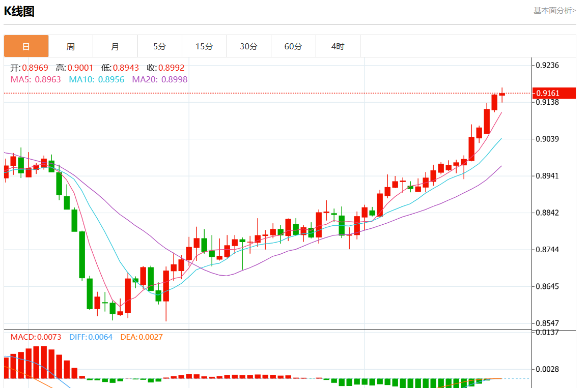Click the MA10: 0.8956 indicator label
This screenshot has height=388, width=588.
pos(96,79)
